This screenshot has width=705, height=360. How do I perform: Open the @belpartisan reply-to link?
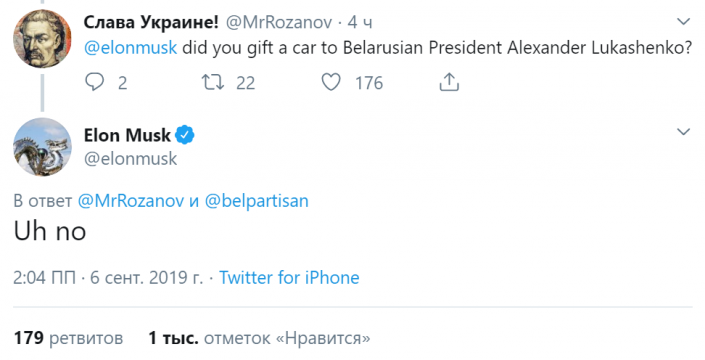[x=257, y=200]
